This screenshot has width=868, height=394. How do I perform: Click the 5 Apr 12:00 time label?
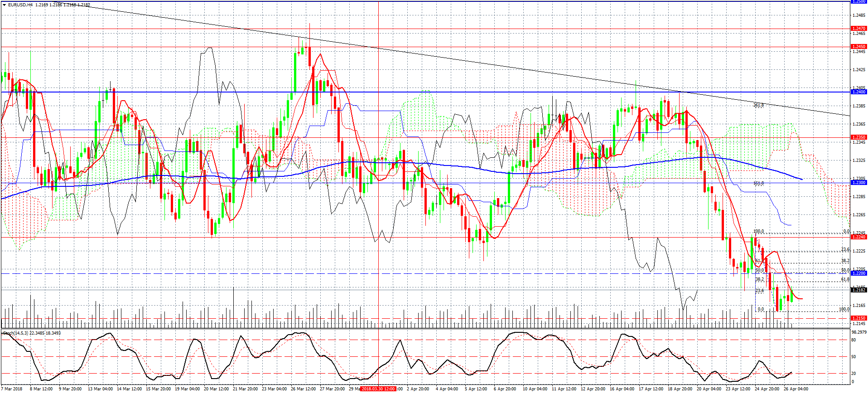click(x=476, y=389)
